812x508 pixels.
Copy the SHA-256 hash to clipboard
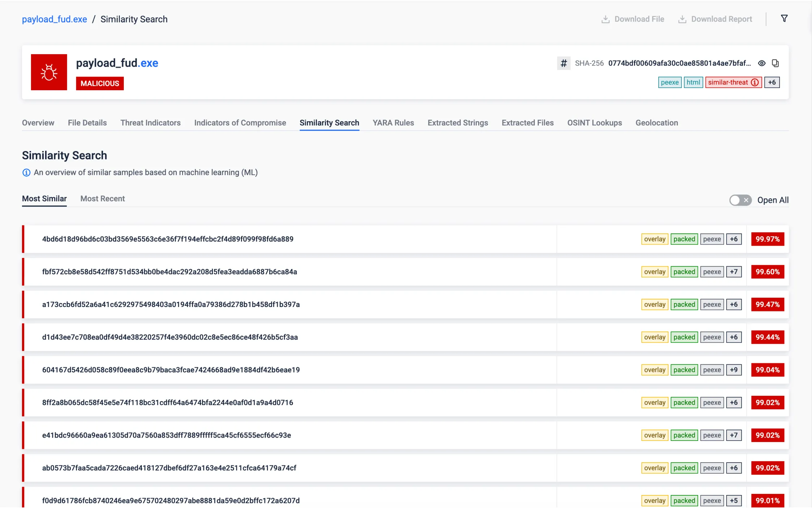pos(775,63)
